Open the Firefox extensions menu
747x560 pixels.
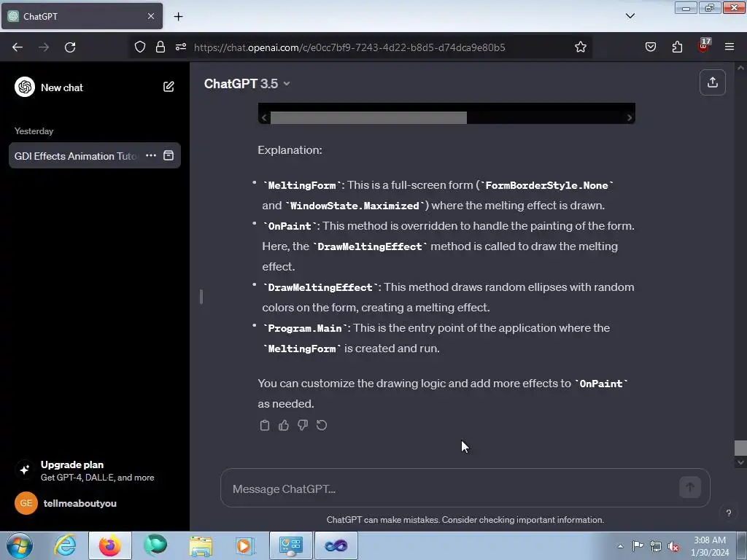coord(677,47)
